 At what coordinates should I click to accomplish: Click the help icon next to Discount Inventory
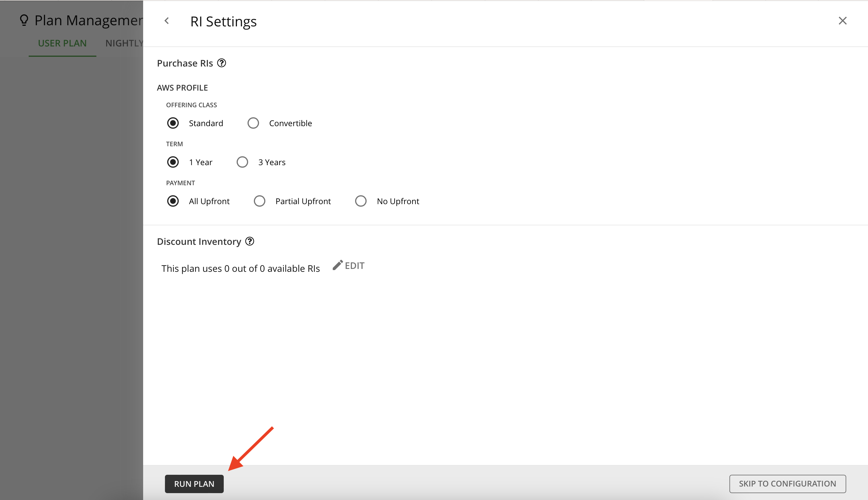point(250,241)
